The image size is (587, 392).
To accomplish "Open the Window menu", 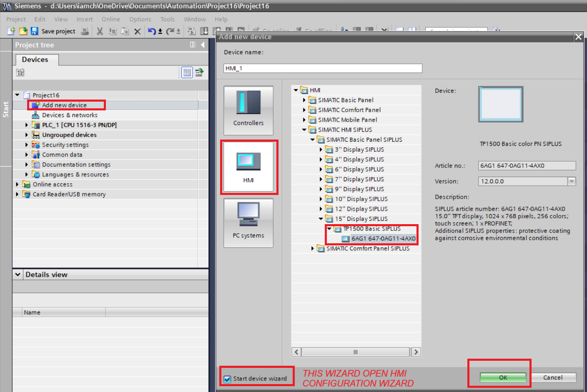I will pos(195,19).
